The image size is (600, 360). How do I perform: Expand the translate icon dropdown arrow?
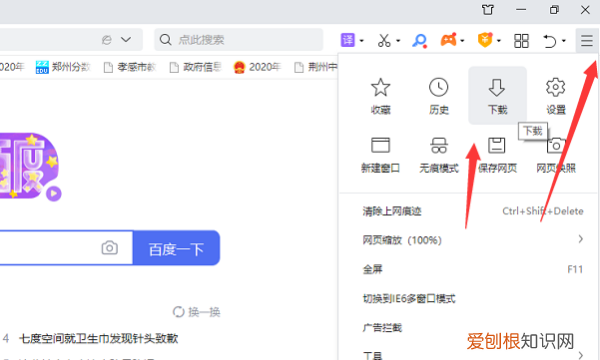[x=362, y=41]
